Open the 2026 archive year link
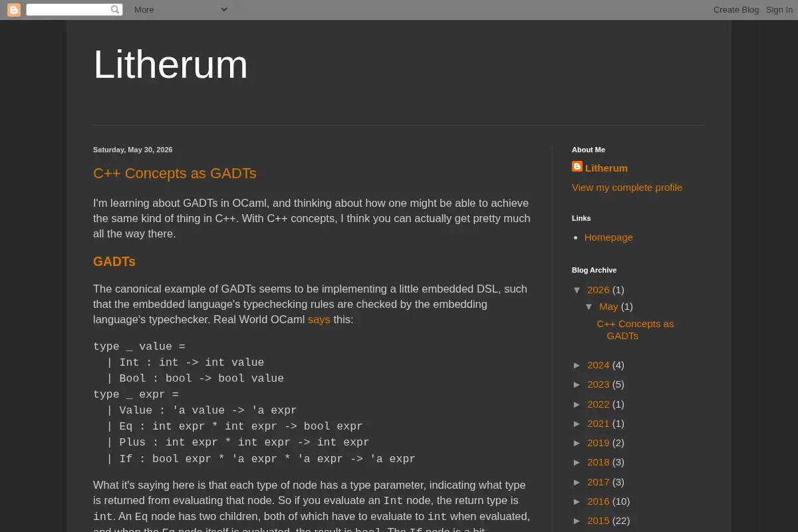This screenshot has width=798, height=532. pos(598,290)
